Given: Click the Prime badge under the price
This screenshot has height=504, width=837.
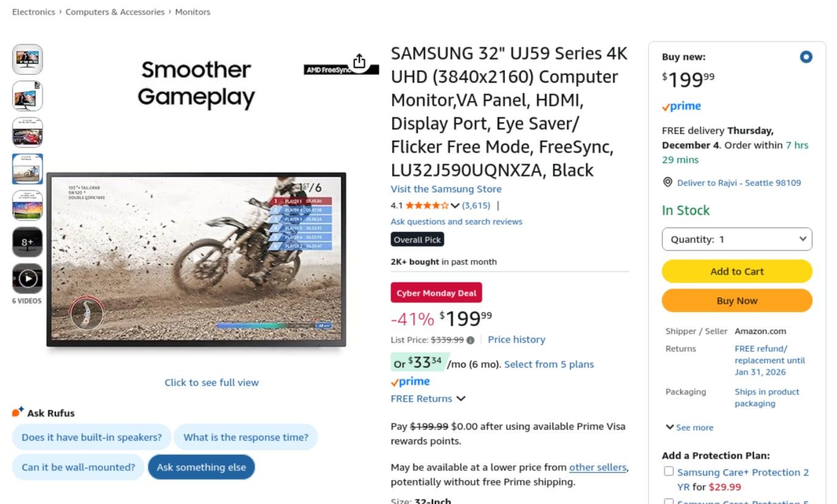Looking at the screenshot, I should 411,381.
